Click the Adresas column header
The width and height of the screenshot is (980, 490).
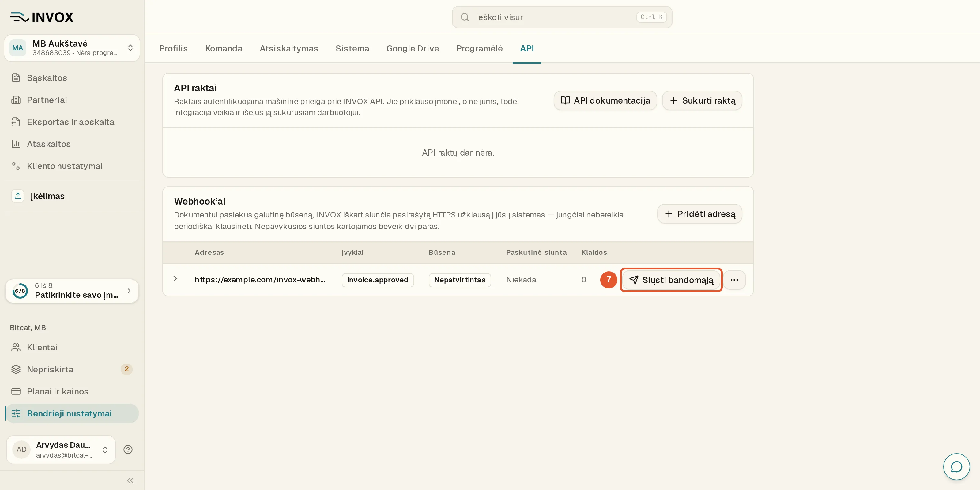click(x=209, y=252)
